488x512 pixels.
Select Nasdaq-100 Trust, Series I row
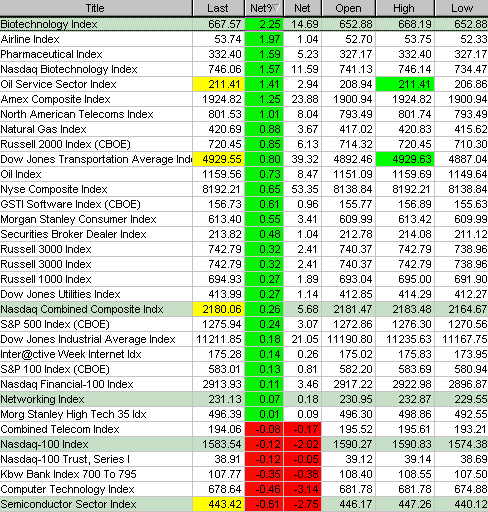(x=244, y=459)
